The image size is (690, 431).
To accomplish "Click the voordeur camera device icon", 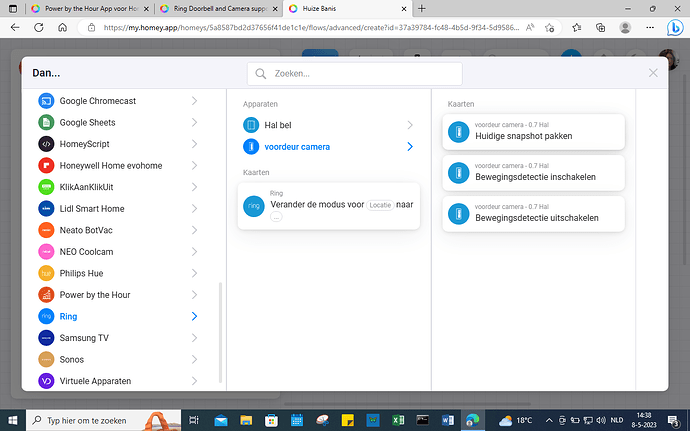I will 251,147.
